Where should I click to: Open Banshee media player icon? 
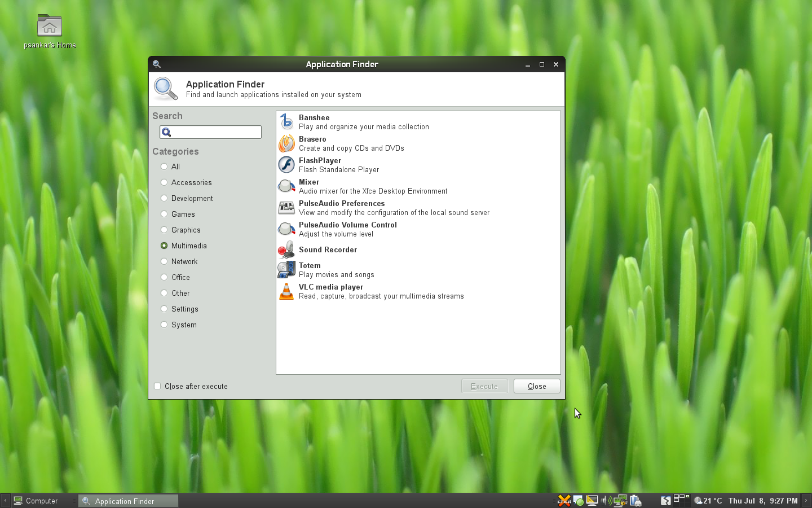(286, 121)
